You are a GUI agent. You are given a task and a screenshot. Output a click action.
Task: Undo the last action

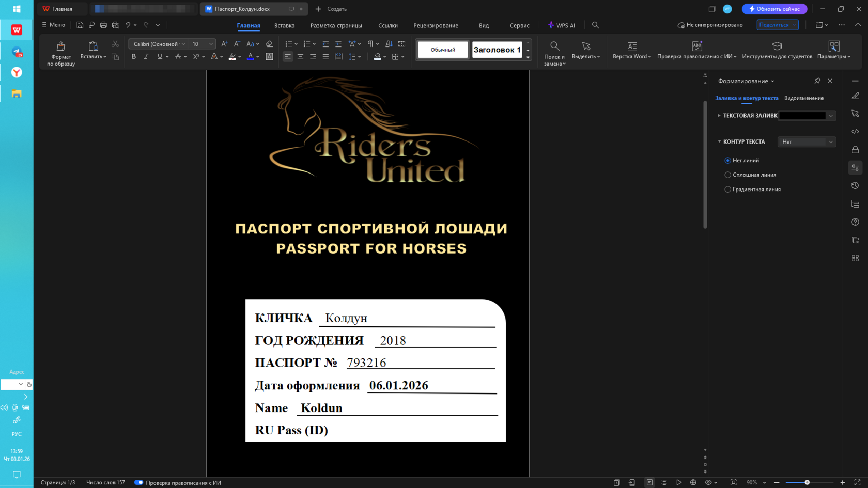pyautogui.click(x=128, y=25)
